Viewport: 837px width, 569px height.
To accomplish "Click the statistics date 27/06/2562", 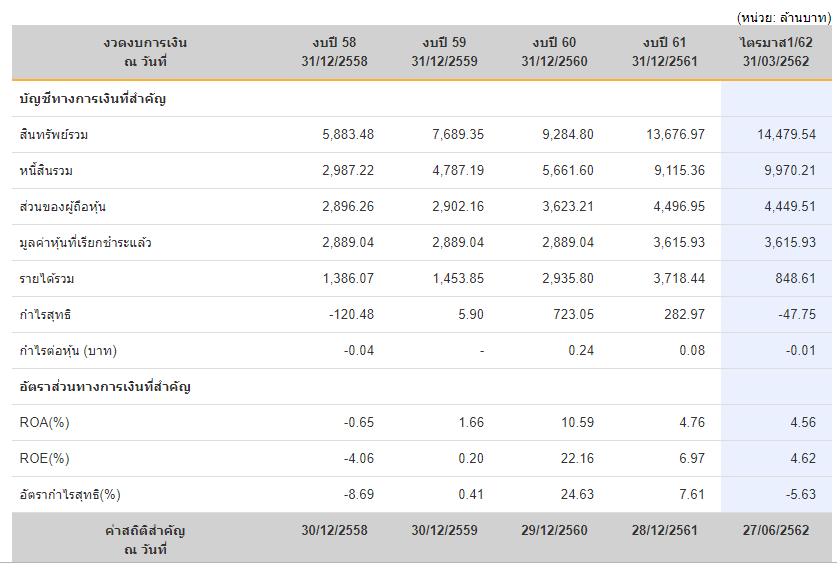I will pyautogui.click(x=776, y=531).
